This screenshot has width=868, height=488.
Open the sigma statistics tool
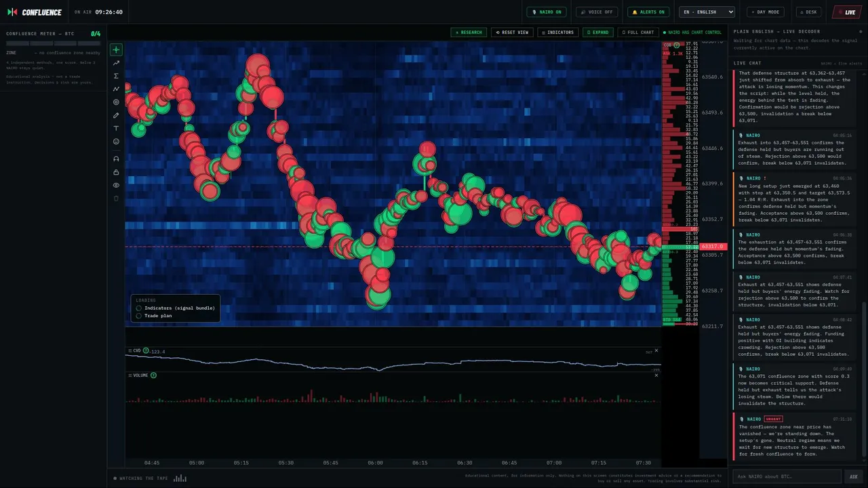[116, 76]
